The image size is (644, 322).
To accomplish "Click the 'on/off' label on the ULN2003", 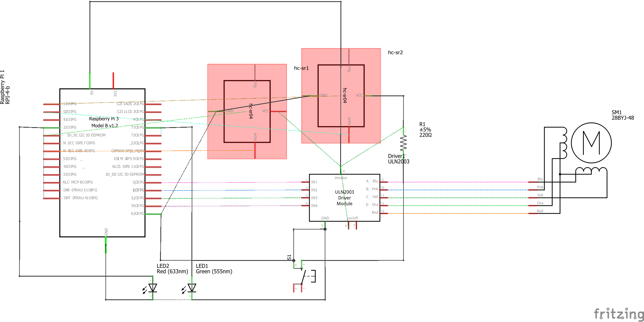I will [353, 218].
